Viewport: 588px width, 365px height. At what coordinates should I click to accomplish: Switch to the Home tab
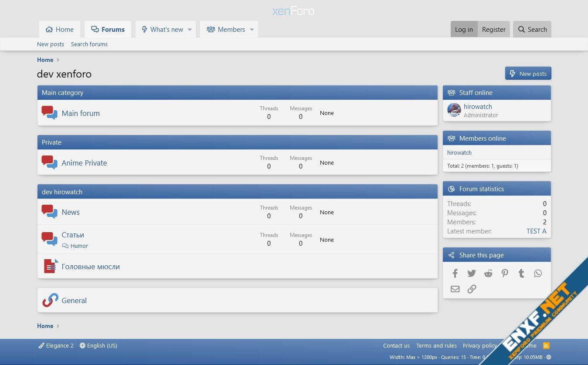60,30
